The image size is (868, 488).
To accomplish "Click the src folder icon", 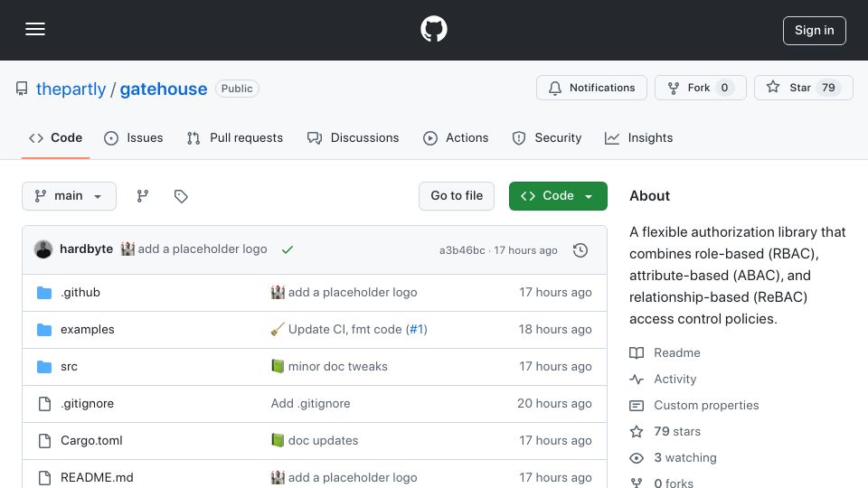I will coord(44,367).
